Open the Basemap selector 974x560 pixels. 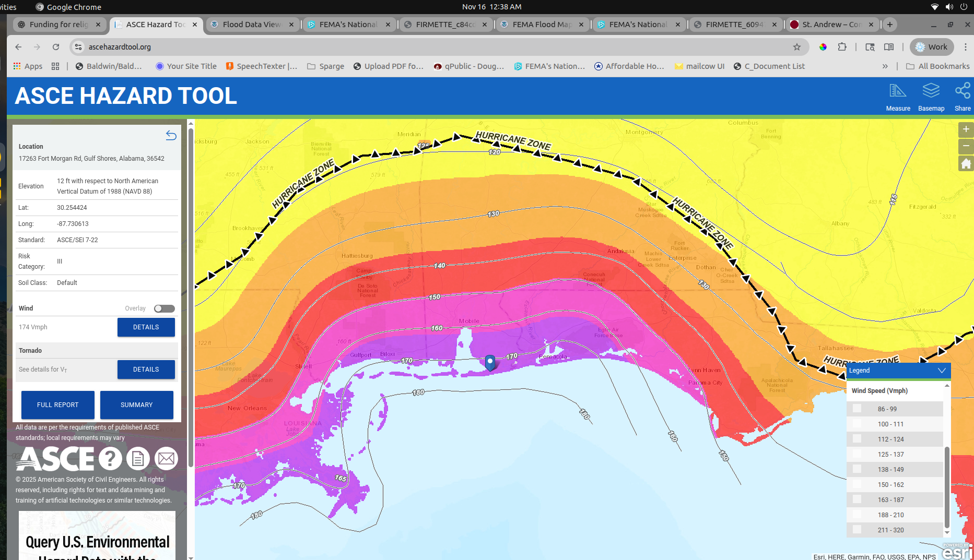[x=931, y=97]
